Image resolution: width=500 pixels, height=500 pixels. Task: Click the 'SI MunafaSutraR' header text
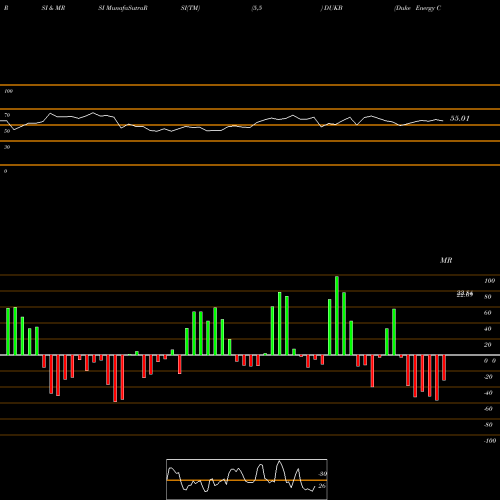[x=123, y=8]
